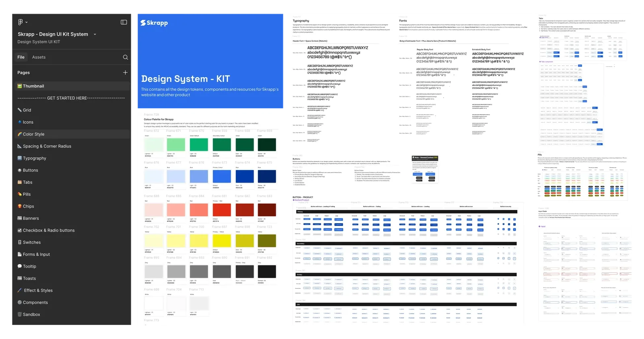644x339 pixels.
Task: Click the 'BUTTON - PRODUCT' frame label
Action: click(x=303, y=197)
